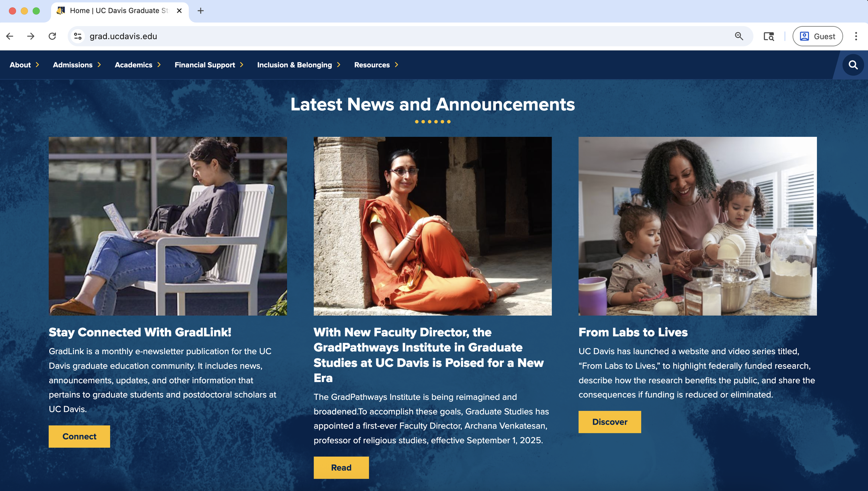Click the From Labs to Lives photo

point(697,226)
